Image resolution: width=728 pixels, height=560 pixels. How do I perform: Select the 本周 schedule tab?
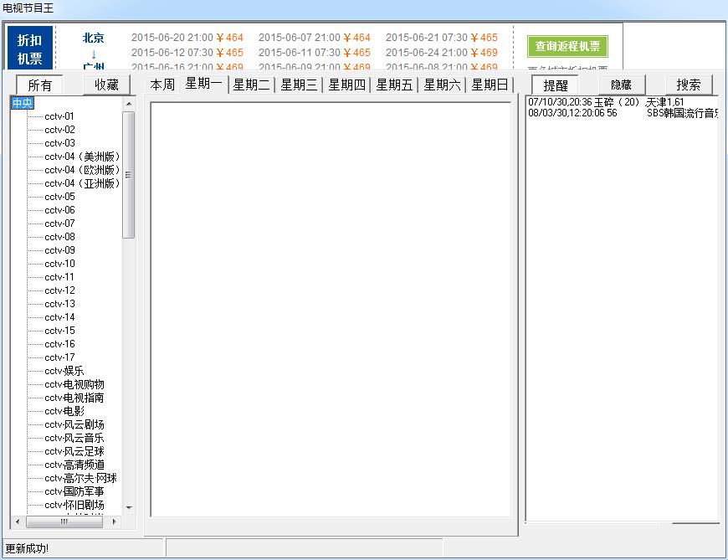pos(162,85)
